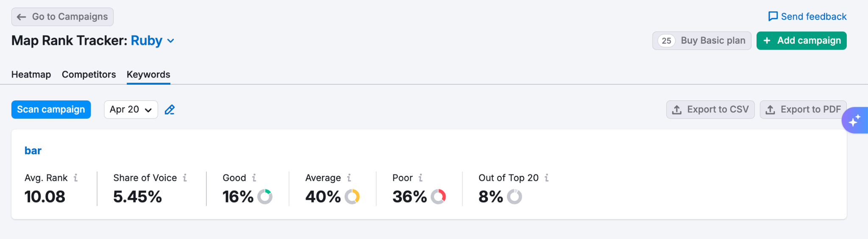Switch to the Heatmap tab
This screenshot has height=239, width=868.
31,75
